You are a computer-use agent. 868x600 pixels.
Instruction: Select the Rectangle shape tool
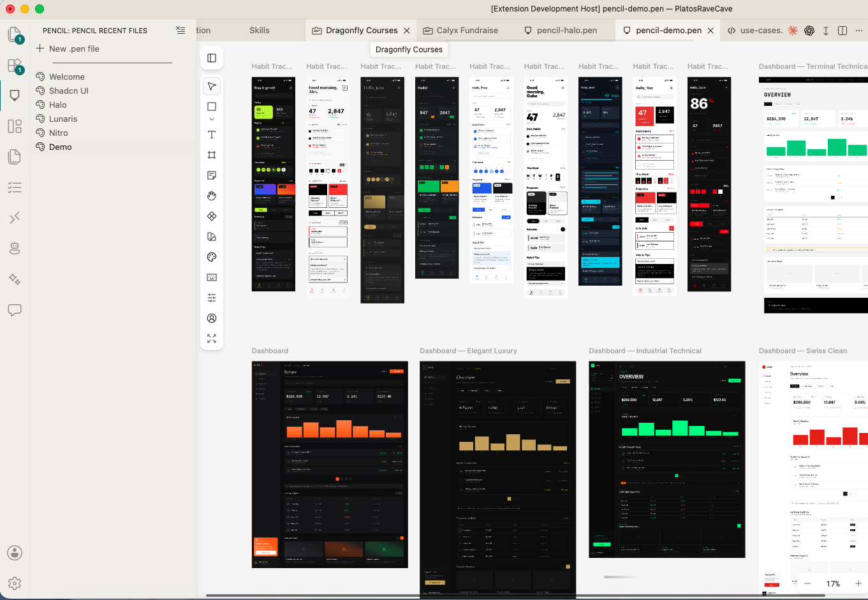pyautogui.click(x=212, y=106)
